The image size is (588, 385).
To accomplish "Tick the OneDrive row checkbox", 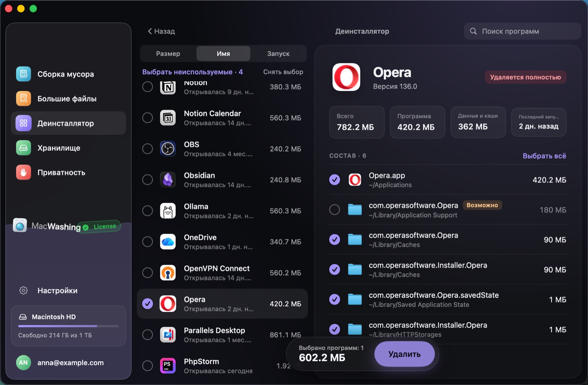I will pyautogui.click(x=147, y=242).
